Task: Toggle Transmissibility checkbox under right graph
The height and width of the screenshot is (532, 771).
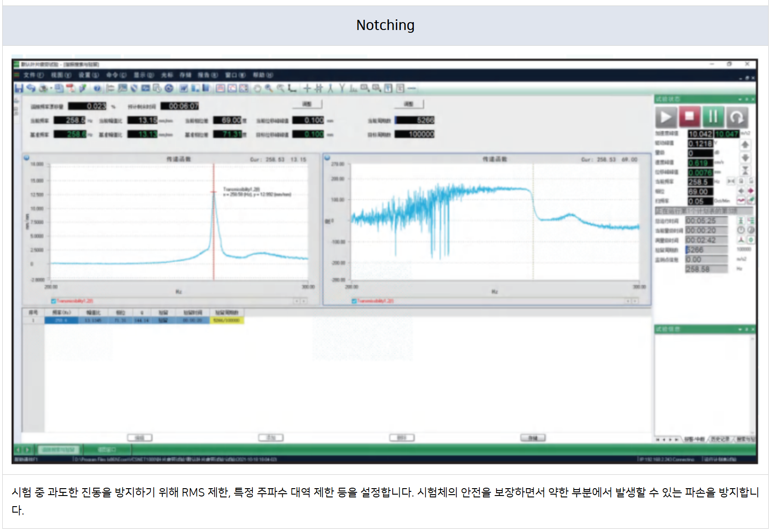Action: [354, 301]
